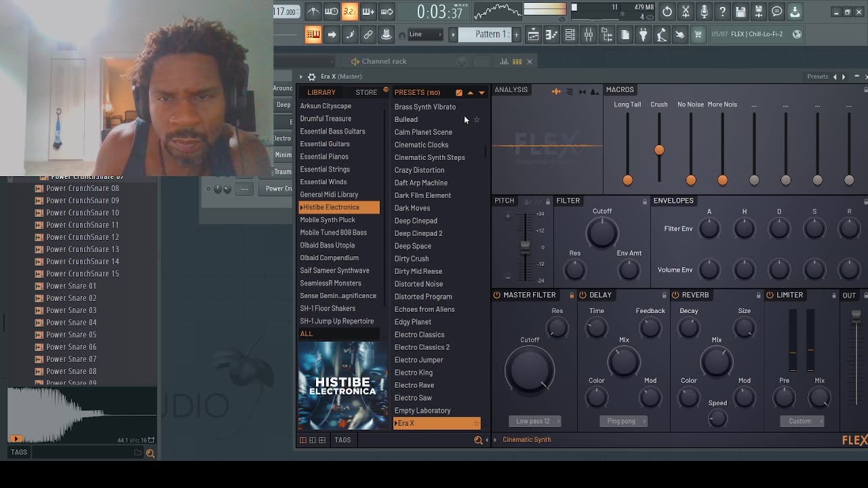The height and width of the screenshot is (488, 868).
Task: Open the plugin picker plug icon
Action: pyautogui.click(x=643, y=35)
